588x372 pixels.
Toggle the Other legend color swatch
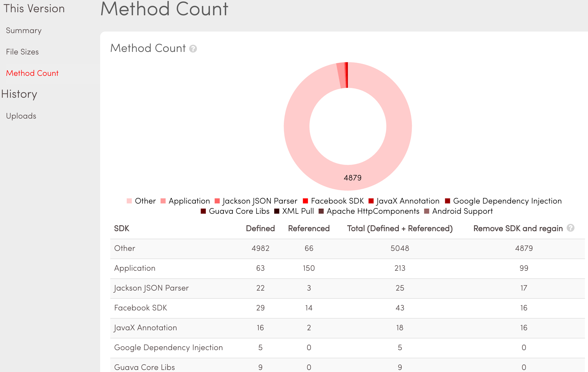point(129,201)
